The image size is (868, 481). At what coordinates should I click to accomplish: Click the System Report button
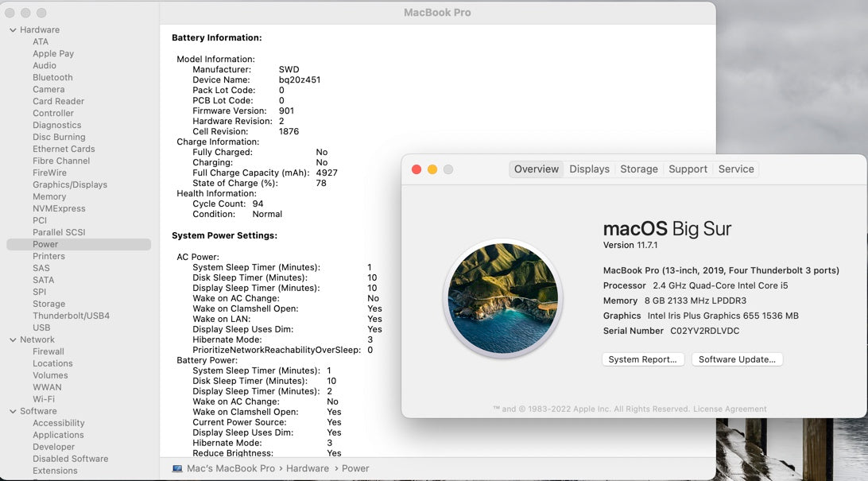pos(642,359)
